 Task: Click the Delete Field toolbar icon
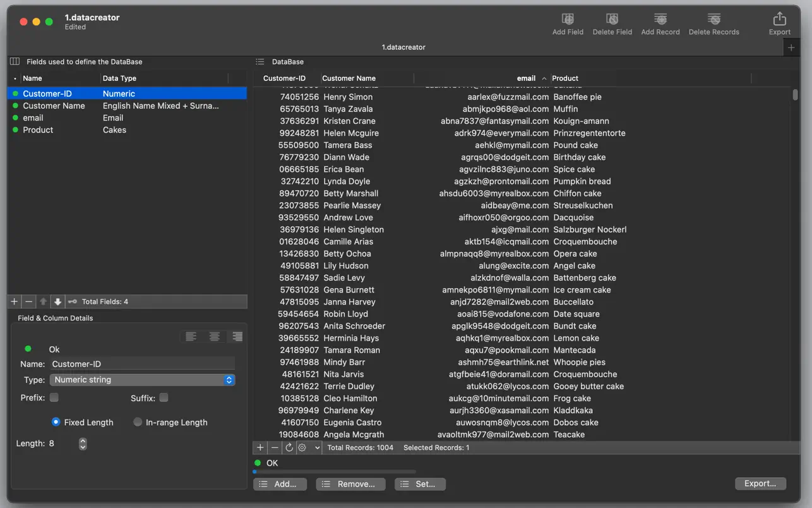[x=612, y=20]
